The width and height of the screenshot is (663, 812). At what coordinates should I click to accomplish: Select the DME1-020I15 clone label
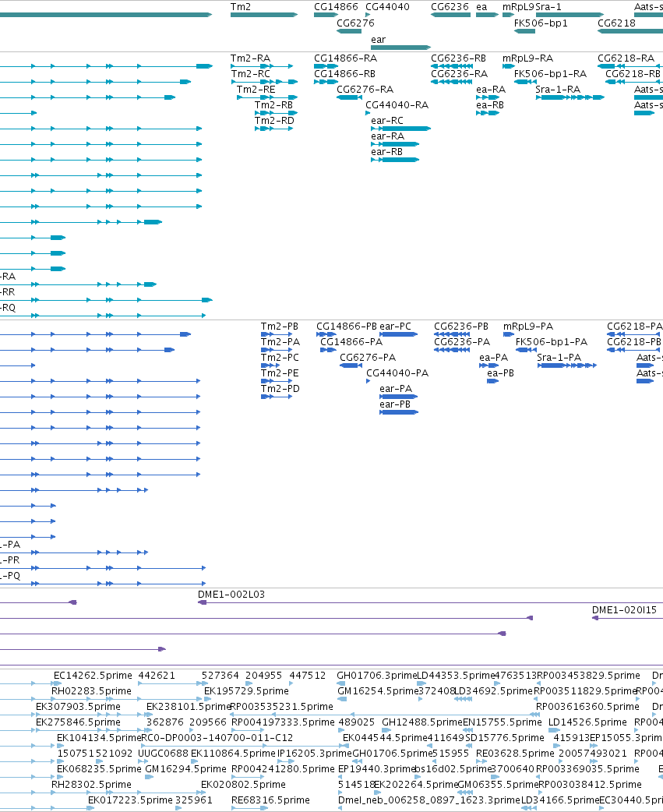(624, 610)
